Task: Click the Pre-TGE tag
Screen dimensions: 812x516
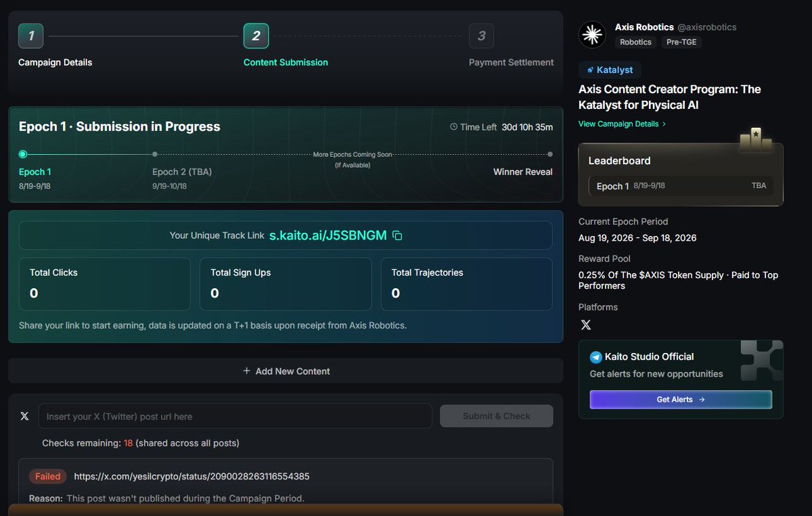Action: tap(681, 42)
